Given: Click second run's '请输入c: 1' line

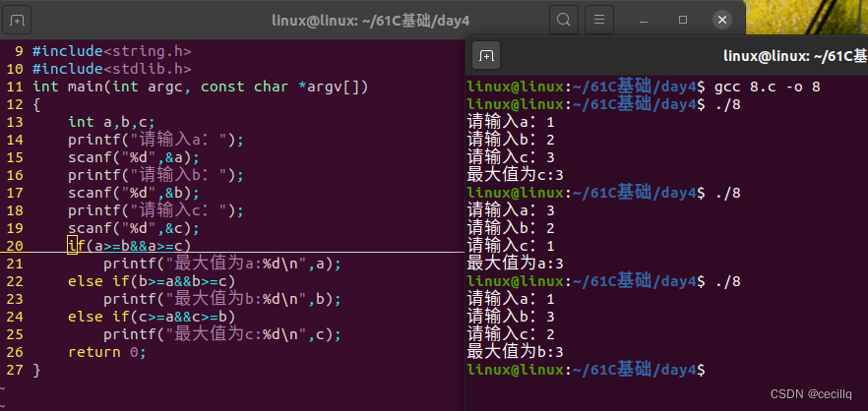Looking at the screenshot, I should (x=511, y=246).
